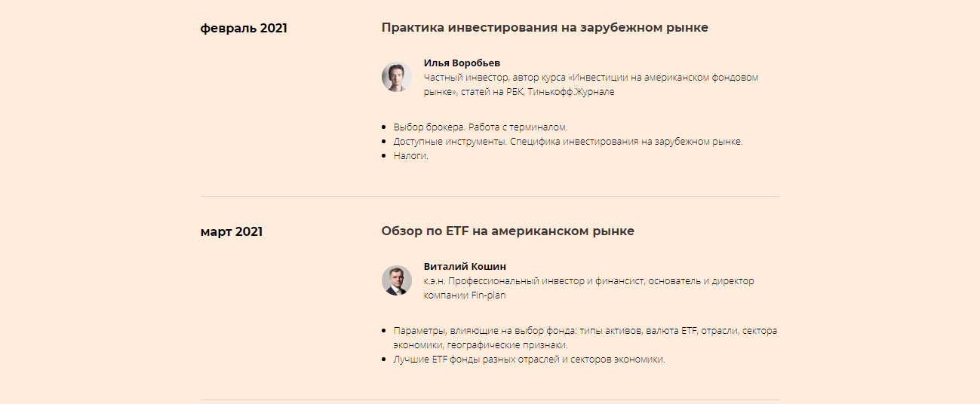Click Илья Воробьев's round avatar photo
The height and width of the screenshot is (404, 980).
(x=396, y=77)
